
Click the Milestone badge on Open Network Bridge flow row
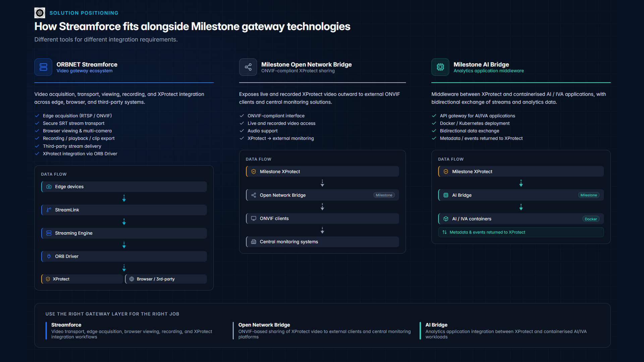[384, 195]
